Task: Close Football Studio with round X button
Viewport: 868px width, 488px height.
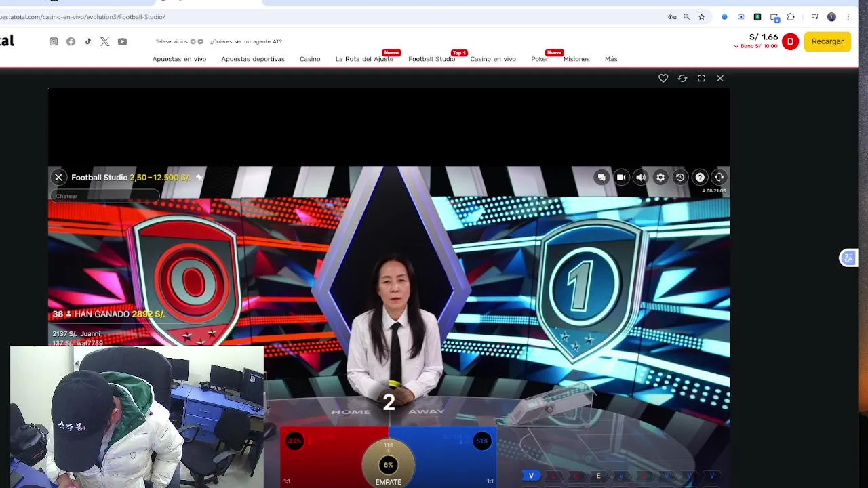Action: [x=58, y=177]
